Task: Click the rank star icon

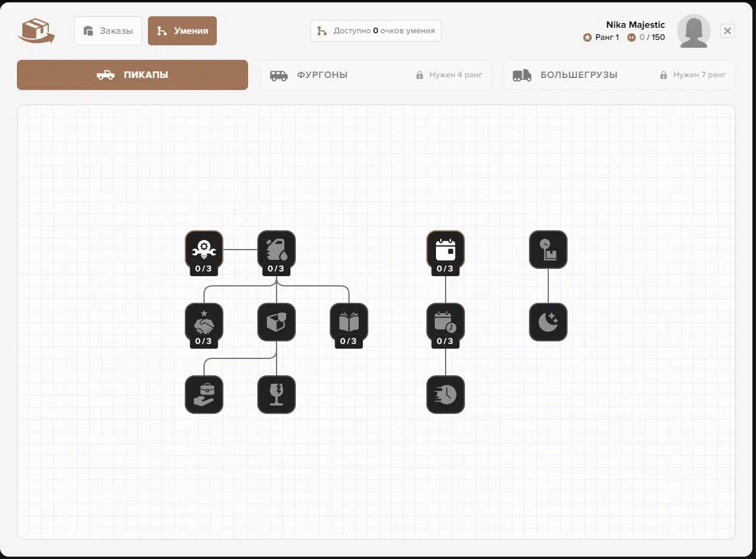Action: pos(588,37)
